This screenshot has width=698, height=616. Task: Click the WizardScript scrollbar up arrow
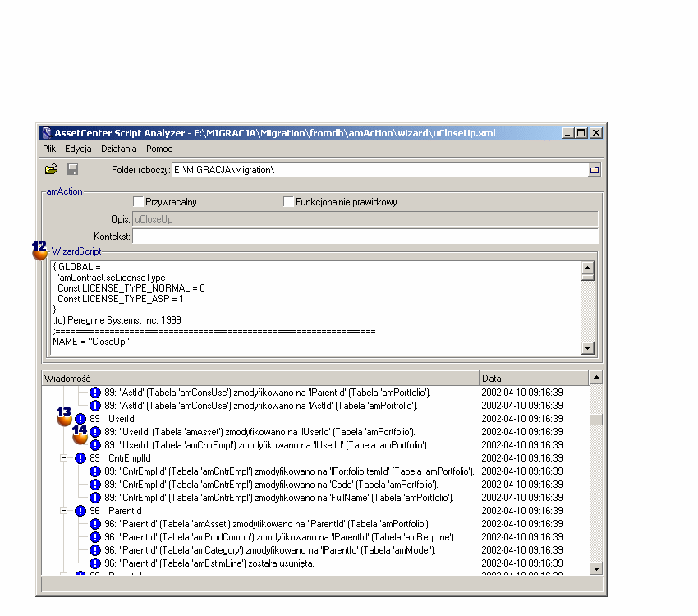pos(588,268)
